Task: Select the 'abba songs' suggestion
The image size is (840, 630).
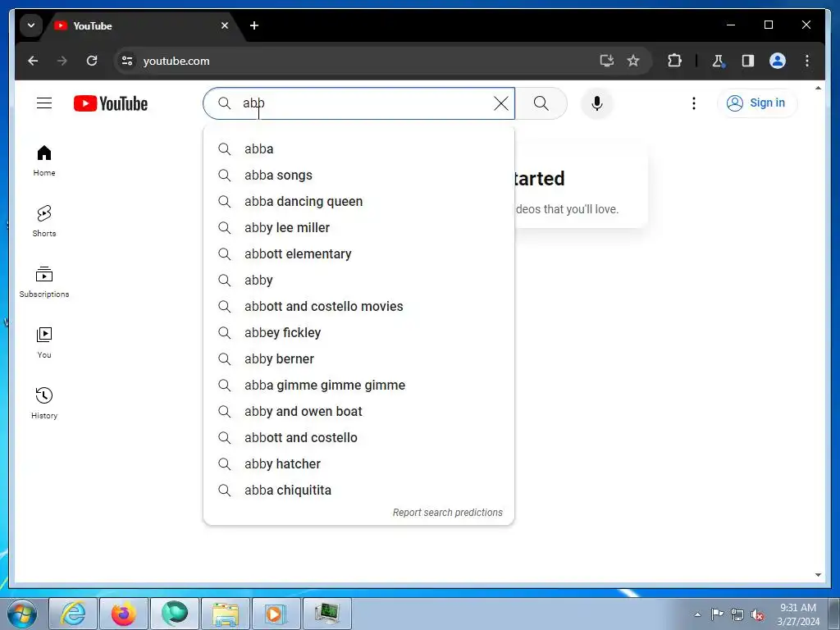Action: click(x=359, y=176)
